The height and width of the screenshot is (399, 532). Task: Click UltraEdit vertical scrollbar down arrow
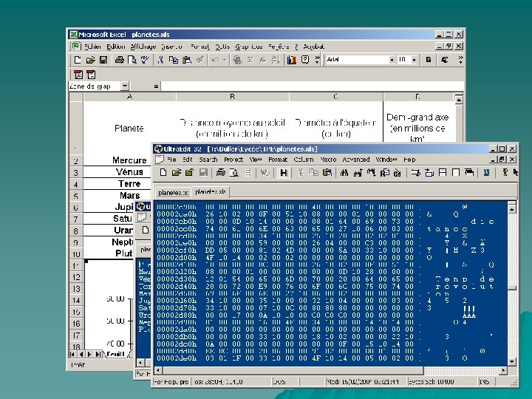coord(512,361)
